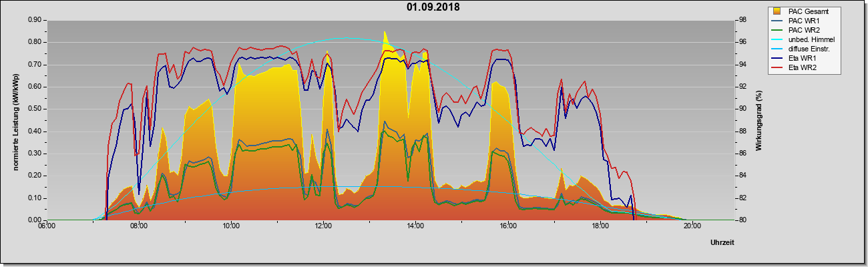Click the 12:00 time axis tick
Screen dimensions: 868x267
[x=323, y=226]
